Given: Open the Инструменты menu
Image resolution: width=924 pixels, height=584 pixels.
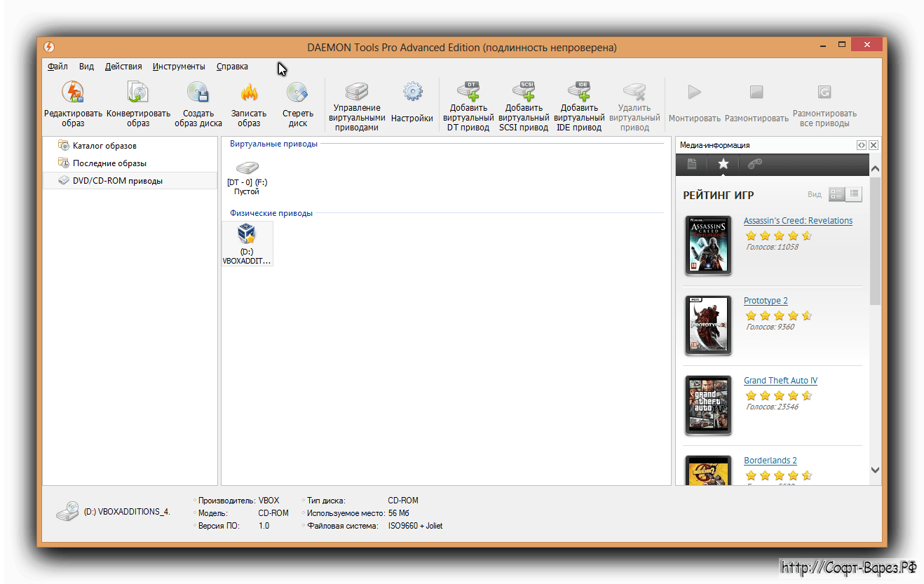Looking at the screenshot, I should [x=179, y=67].
